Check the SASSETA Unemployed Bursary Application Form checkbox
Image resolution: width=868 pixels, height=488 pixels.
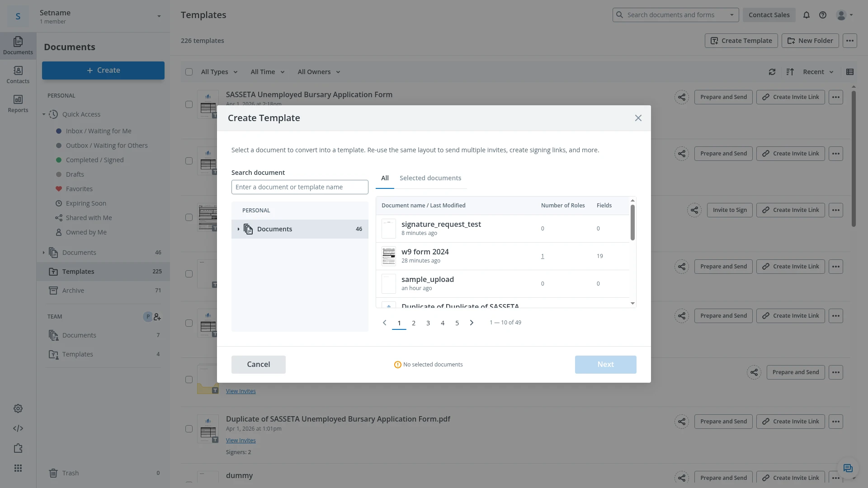tap(189, 104)
